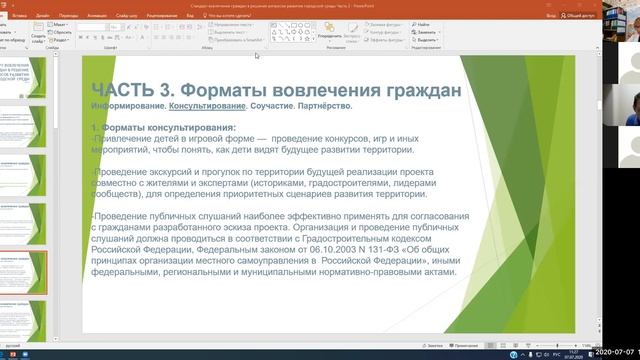Open Экспресс-стили (Quick Styles) gallery icon

point(352,27)
